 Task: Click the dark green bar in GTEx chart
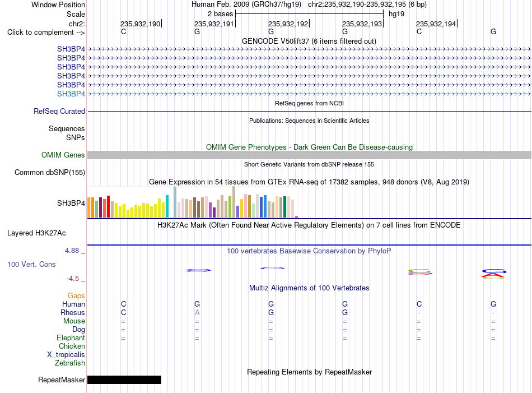[284, 207]
